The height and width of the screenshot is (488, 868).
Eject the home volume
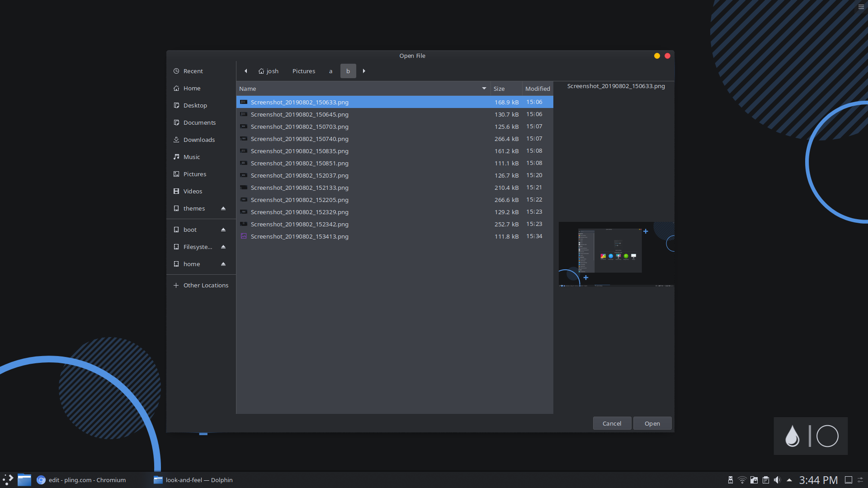pyautogui.click(x=223, y=264)
